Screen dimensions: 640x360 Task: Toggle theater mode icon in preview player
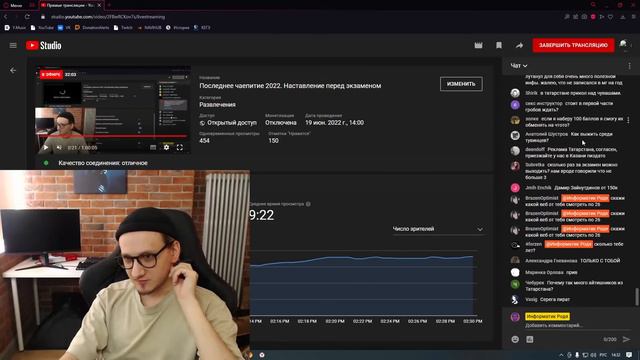[x=153, y=147]
